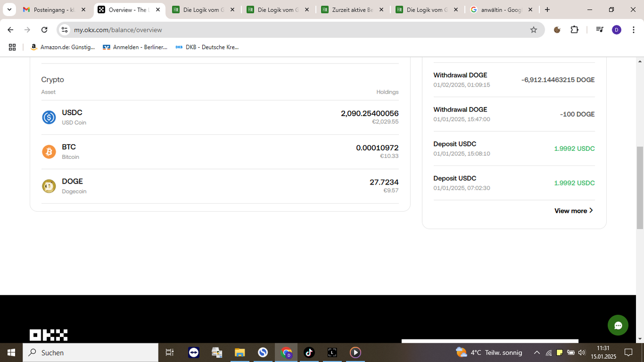644x362 pixels.
Task: Open the USDC asset row name
Action: click(x=72, y=113)
